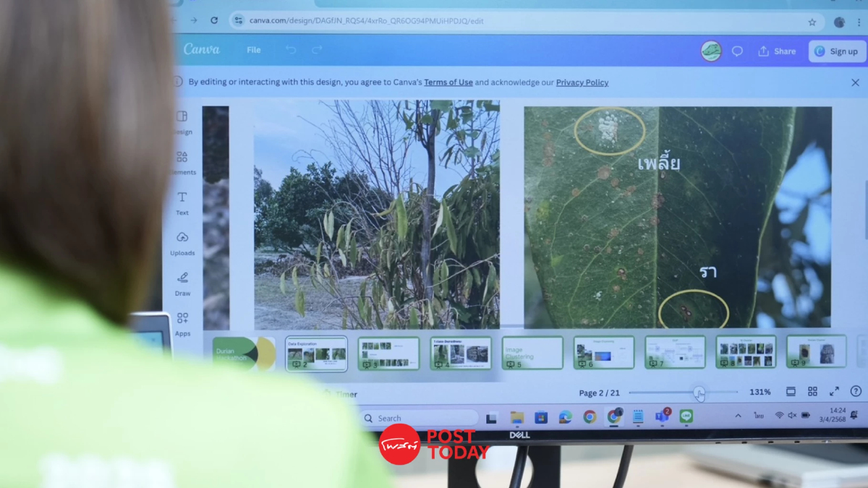Open the comments speech bubble icon
The height and width of the screenshot is (488, 868).
click(x=737, y=51)
